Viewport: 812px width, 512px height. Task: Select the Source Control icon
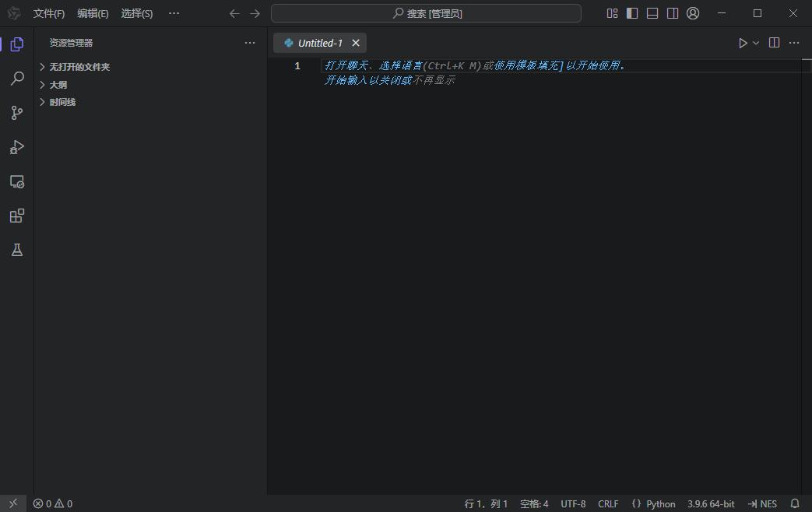[x=16, y=112]
